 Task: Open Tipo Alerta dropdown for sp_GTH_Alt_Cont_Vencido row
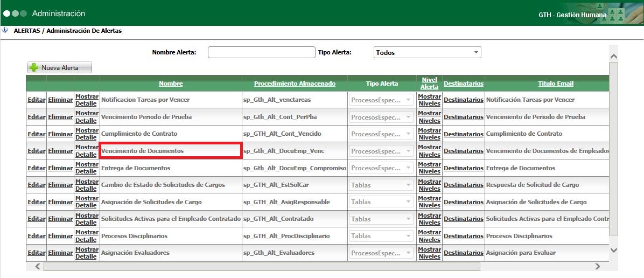point(382,134)
